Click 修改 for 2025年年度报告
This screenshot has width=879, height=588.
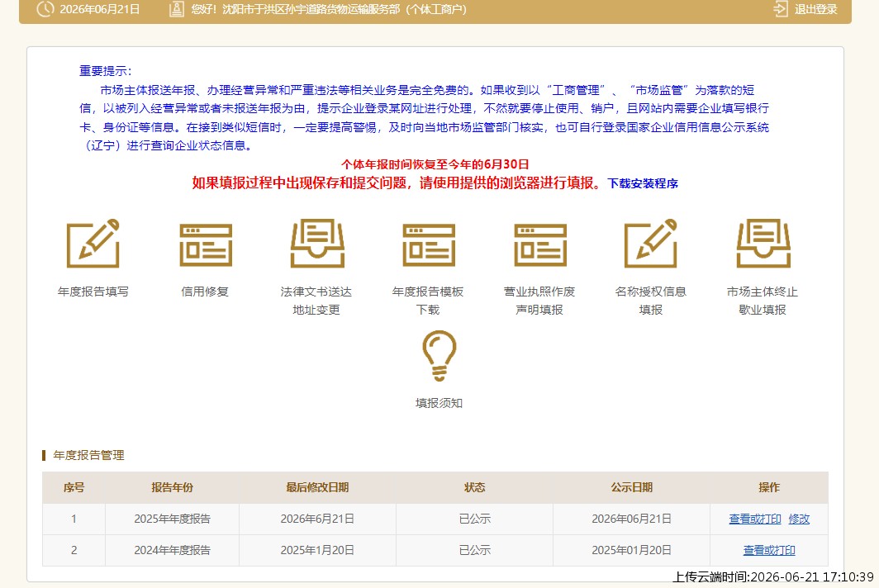point(799,519)
